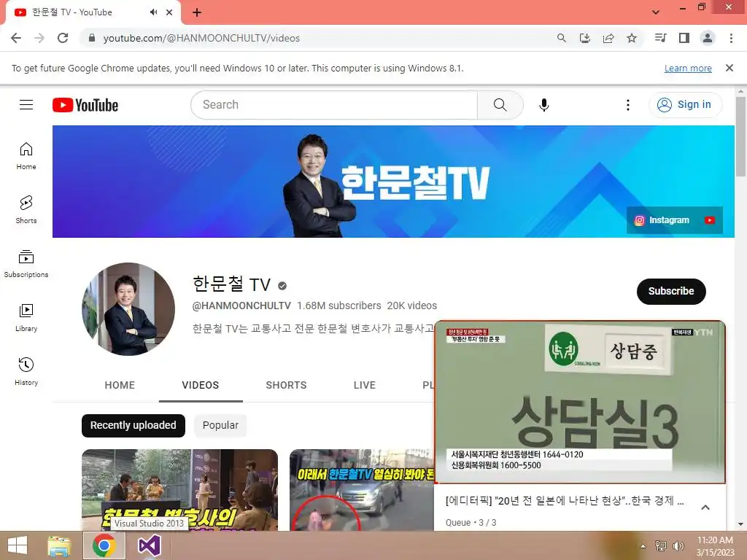
Task: Open Learn more link about Chrome updates
Action: [x=688, y=68]
